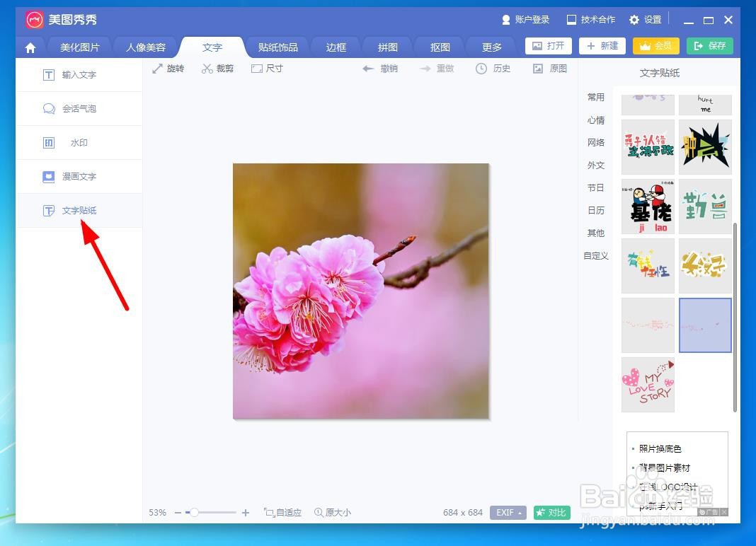Click the 新建 button
This screenshot has width=756, height=546.
[602, 46]
